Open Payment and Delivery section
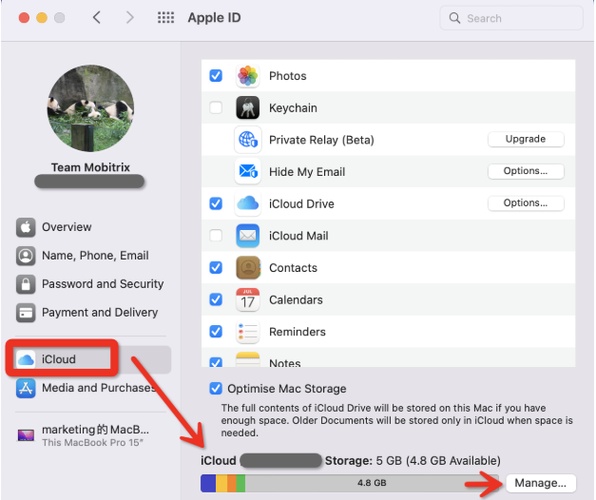Screen dimensions: 596x500 point(91,313)
